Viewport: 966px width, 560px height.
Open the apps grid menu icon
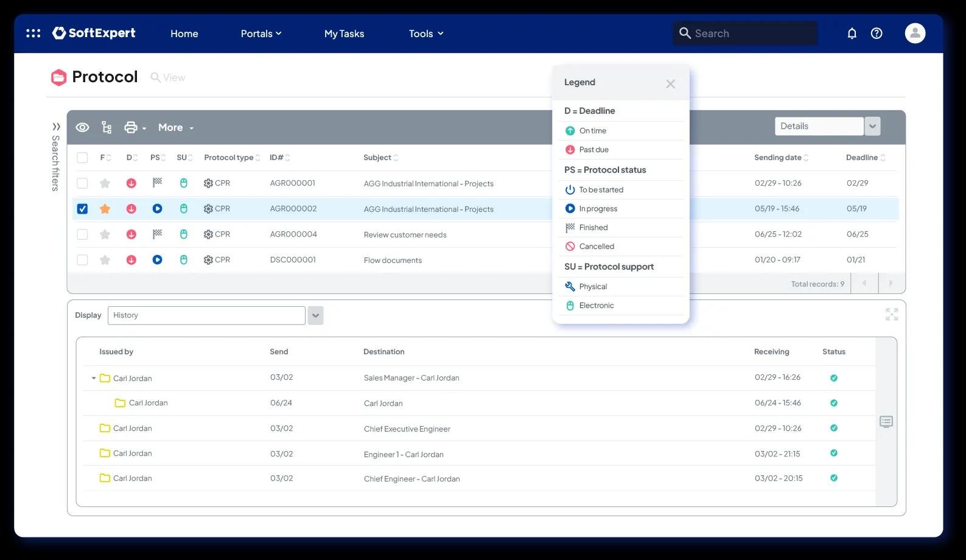point(33,33)
